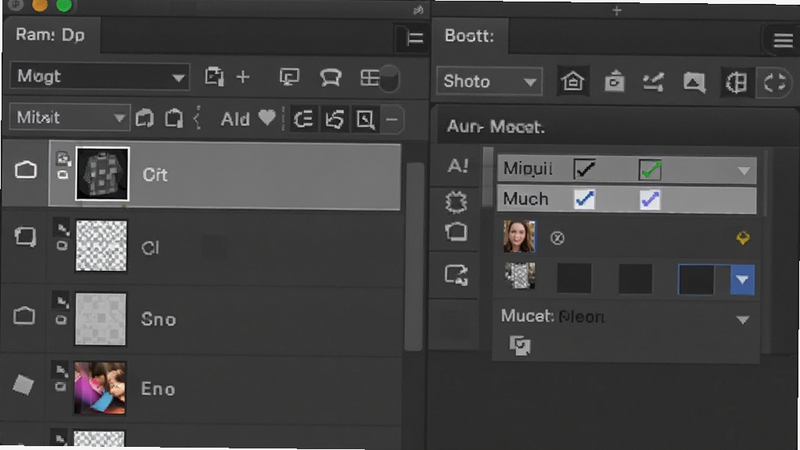Viewport: 800px width, 450px height.
Task: Click the magnifier search icon
Action: pyautogui.click(x=365, y=119)
